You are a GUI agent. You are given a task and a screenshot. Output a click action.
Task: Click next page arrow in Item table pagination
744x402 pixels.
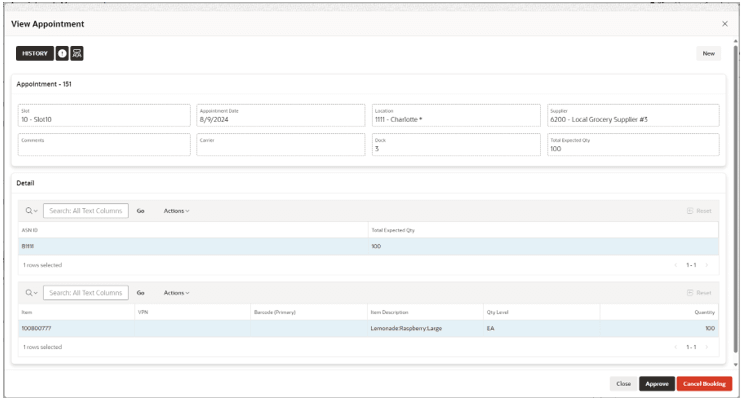(x=707, y=347)
